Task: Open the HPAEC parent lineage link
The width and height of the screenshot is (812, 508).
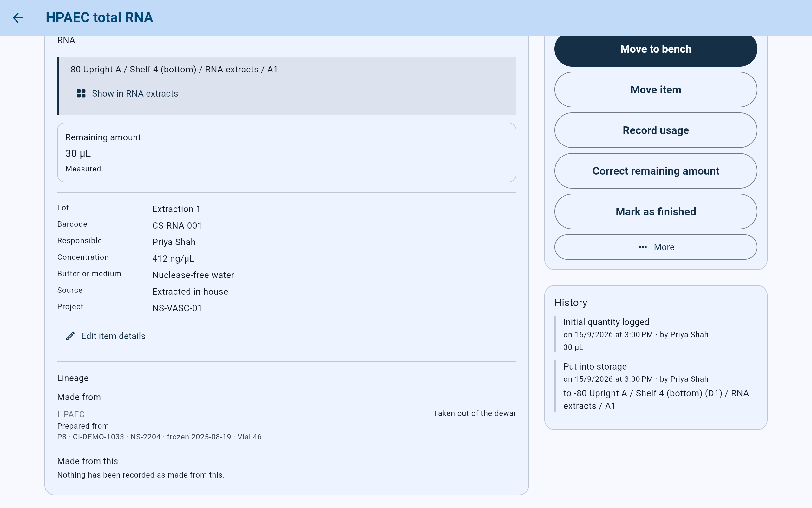Action: coord(71,414)
